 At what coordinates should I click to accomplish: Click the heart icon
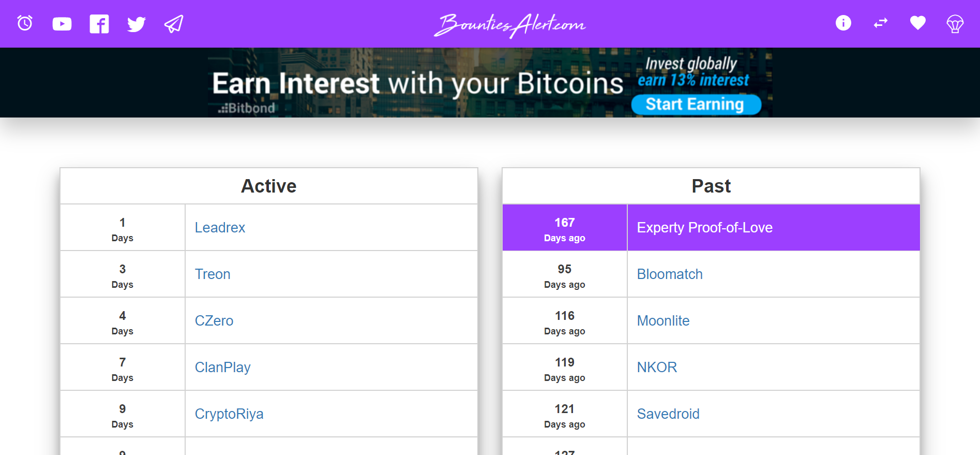[918, 23]
